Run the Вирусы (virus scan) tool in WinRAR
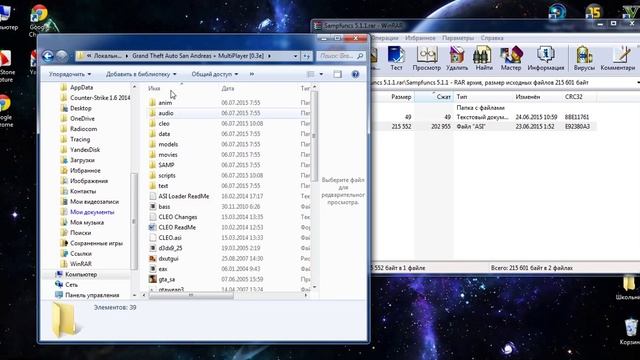 pyautogui.click(x=584, y=59)
